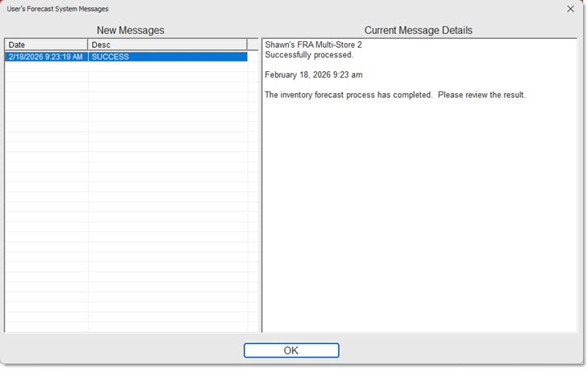Close the Forecast System Messages dialog

[570, 9]
